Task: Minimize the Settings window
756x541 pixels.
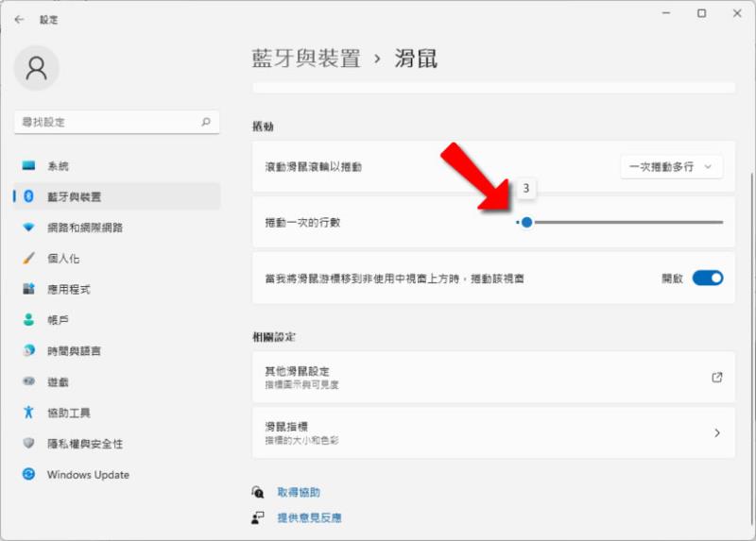Action: [666, 13]
